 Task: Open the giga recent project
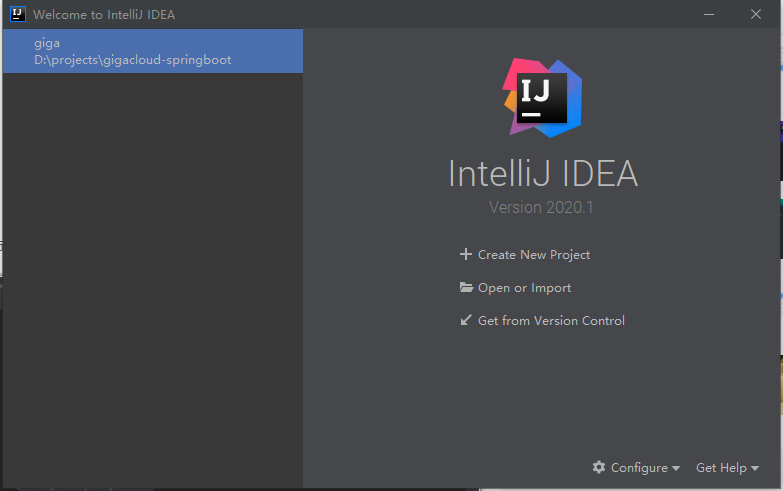click(x=153, y=51)
